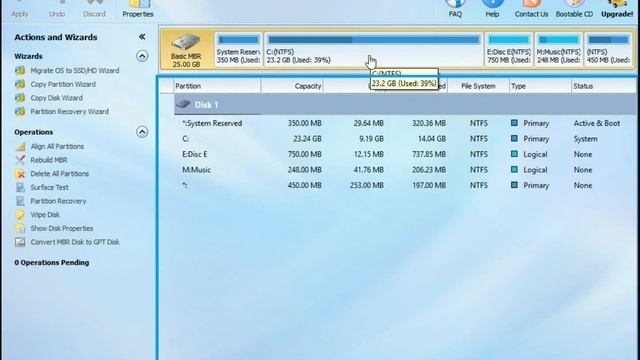640x360 pixels.
Task: Select the E:Disc E partition row
Action: [405, 154]
